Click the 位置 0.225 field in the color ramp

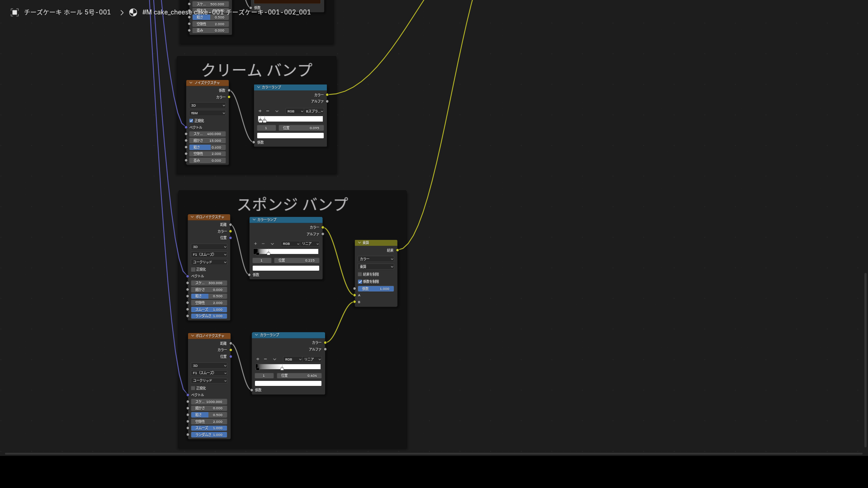tap(297, 260)
